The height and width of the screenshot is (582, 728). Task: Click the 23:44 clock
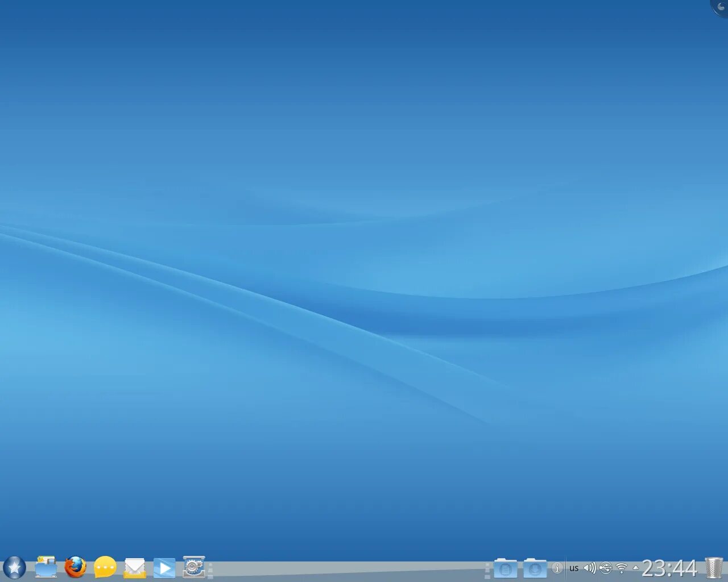(669, 568)
